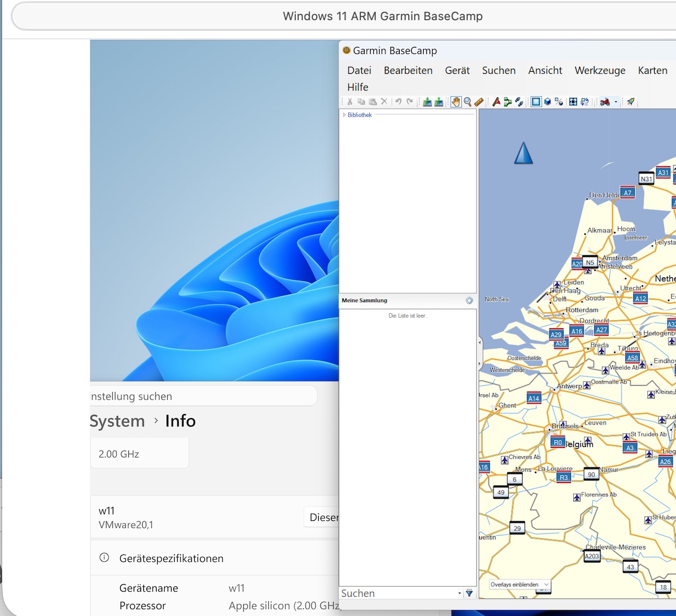The width and height of the screenshot is (676, 616).
Task: Click the Gerätename value w11
Action: (x=236, y=588)
